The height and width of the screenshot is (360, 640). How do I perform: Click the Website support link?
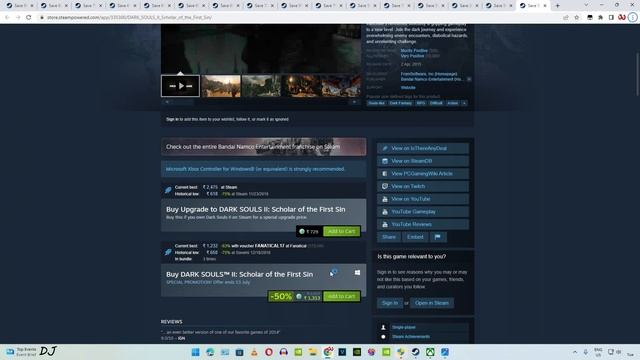408,87
